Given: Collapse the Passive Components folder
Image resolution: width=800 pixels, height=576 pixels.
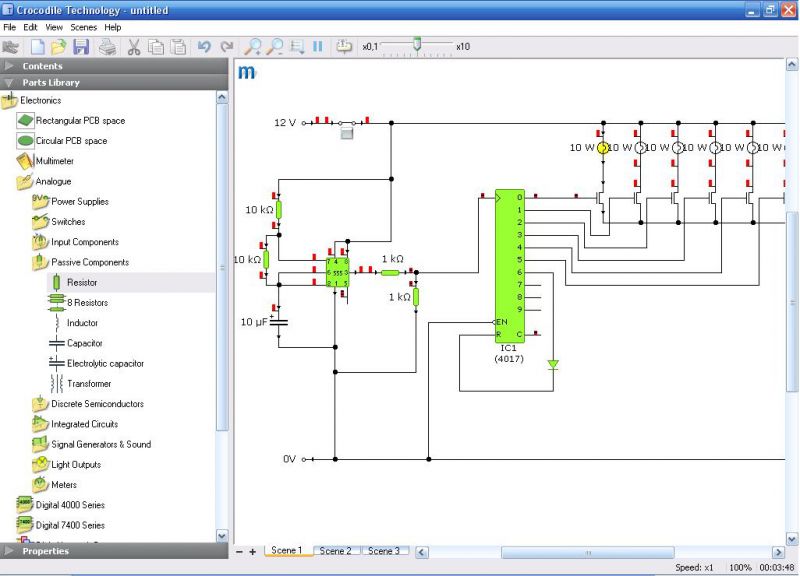Looking at the screenshot, I should 81,262.
